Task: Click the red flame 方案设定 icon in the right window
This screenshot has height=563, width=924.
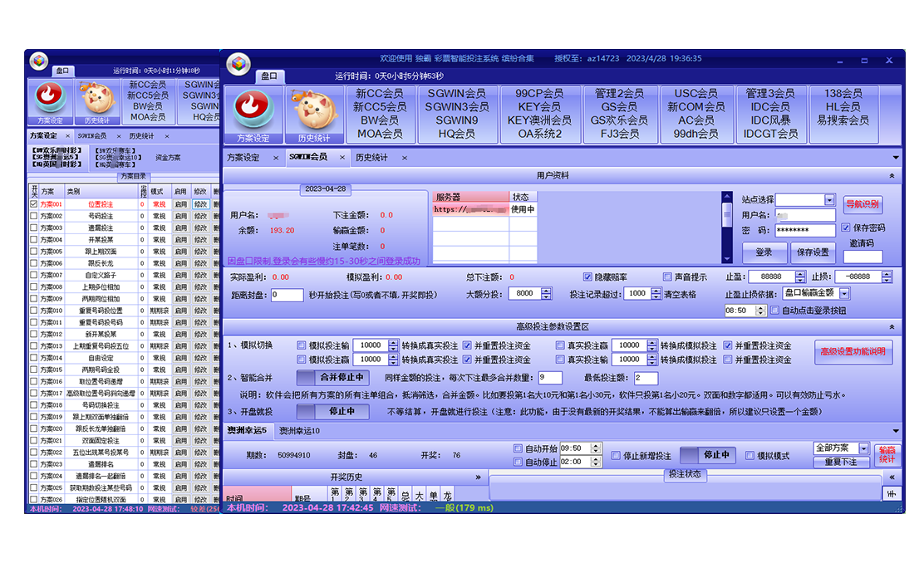Action: (253, 110)
